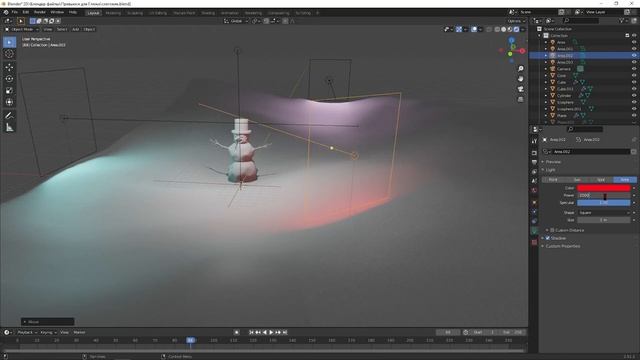Screen dimensions: 640x360
Task: Click the red light Color swatch
Action: pos(604,188)
